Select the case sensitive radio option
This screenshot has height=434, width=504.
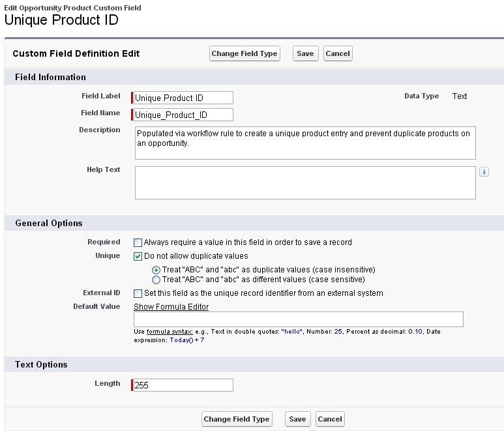pyautogui.click(x=156, y=280)
